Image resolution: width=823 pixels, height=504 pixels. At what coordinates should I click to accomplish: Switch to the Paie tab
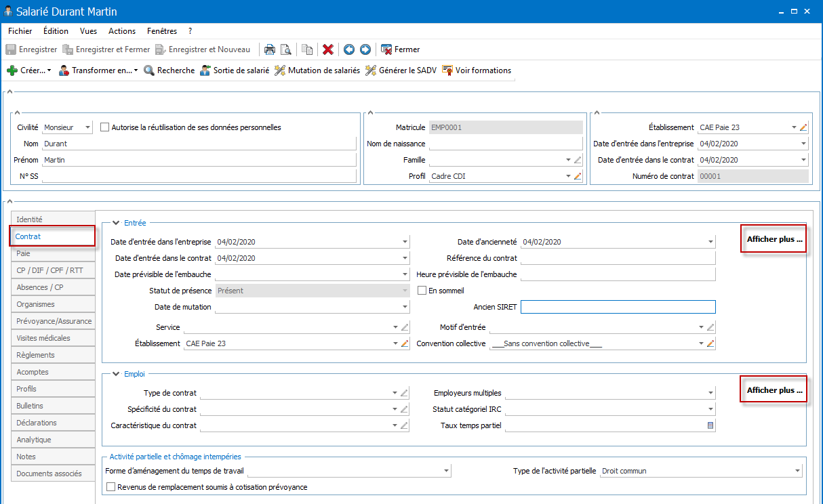coord(53,253)
